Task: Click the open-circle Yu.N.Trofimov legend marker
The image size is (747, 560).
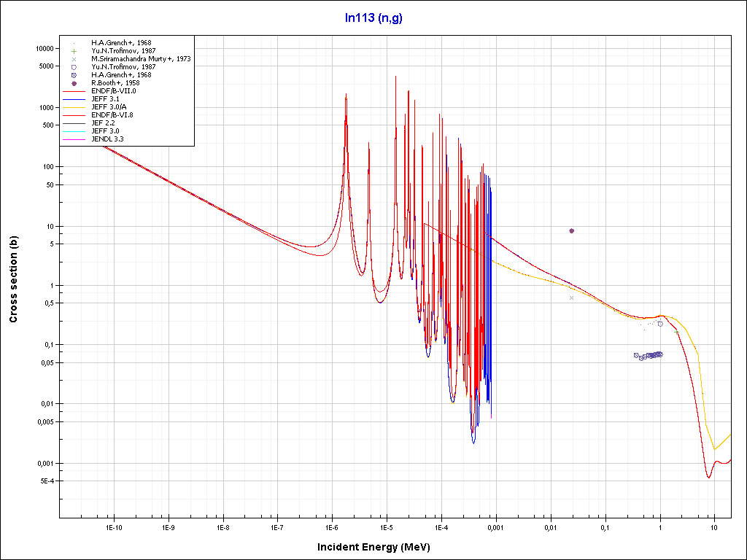Action: coord(74,67)
